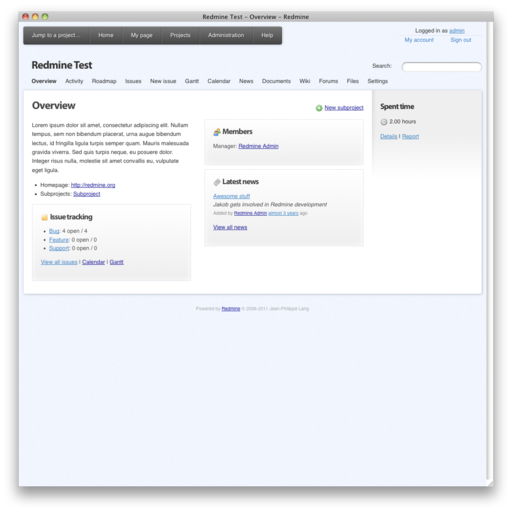Image resolution: width=512 pixels, height=512 pixels.
Task: Switch to the News tab
Action: (246, 81)
